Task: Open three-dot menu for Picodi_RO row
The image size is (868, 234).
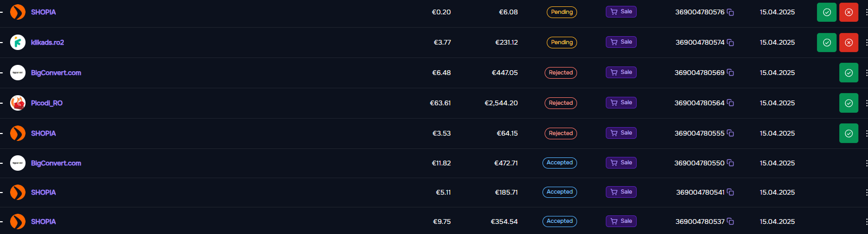Action: (x=866, y=103)
